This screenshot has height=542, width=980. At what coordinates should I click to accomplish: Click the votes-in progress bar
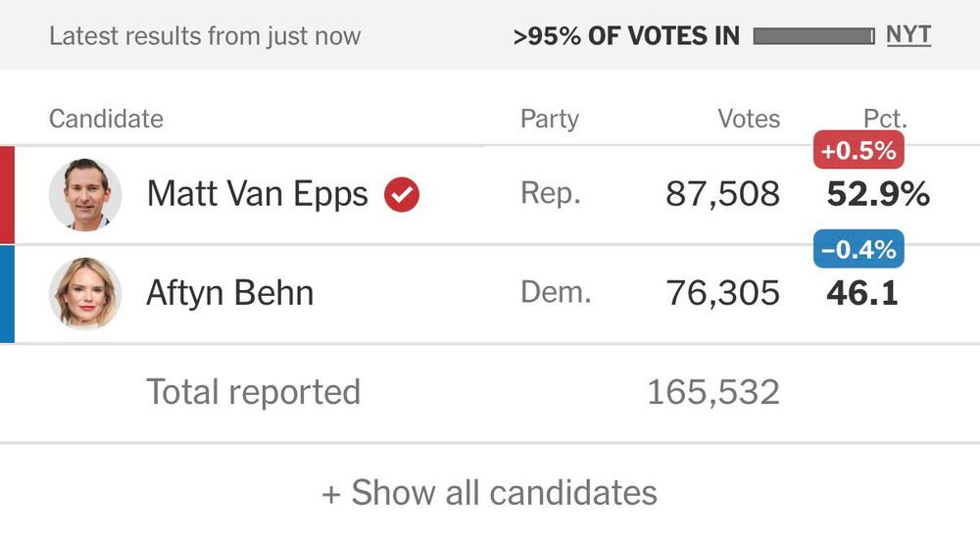813,37
